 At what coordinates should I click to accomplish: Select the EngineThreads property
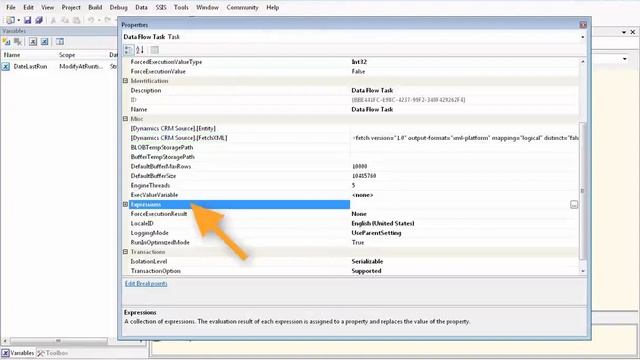(150, 186)
